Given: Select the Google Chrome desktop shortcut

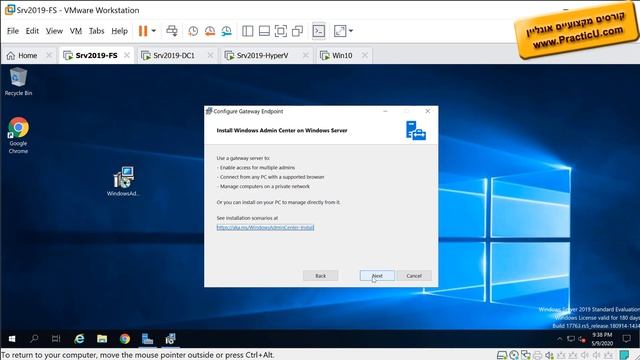Looking at the screenshot, I should (x=18, y=136).
